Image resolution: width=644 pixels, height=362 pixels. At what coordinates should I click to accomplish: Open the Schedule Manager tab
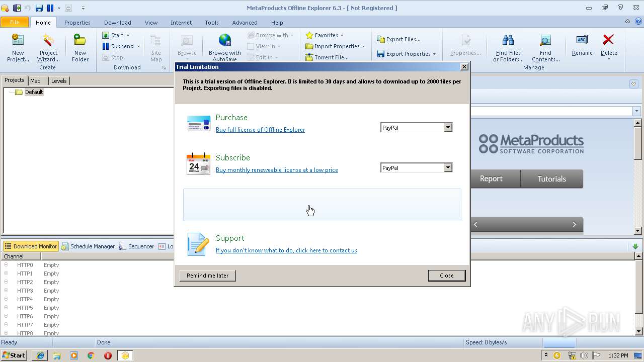pyautogui.click(x=88, y=246)
